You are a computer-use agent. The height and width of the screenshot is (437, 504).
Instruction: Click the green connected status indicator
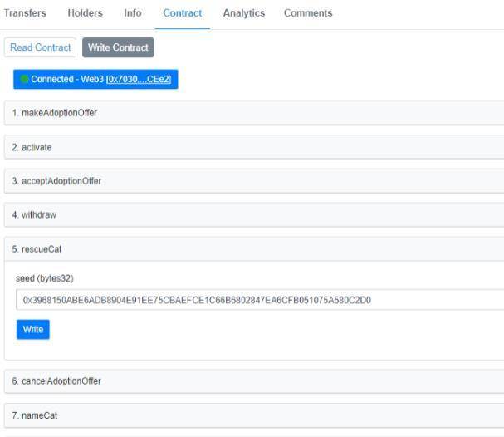pos(25,79)
